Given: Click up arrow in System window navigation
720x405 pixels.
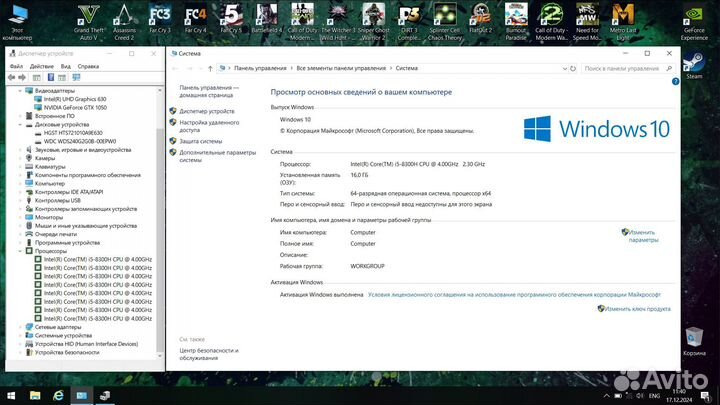Looking at the screenshot, I should 210,68.
